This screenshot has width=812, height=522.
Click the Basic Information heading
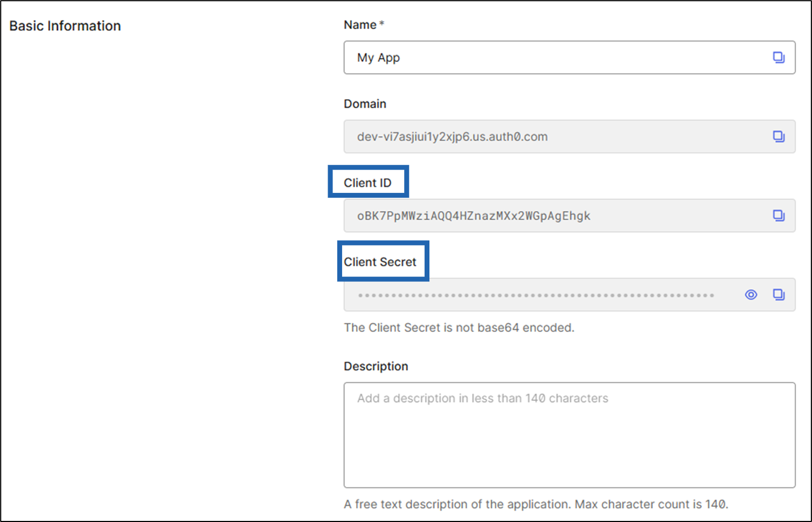pyautogui.click(x=65, y=26)
